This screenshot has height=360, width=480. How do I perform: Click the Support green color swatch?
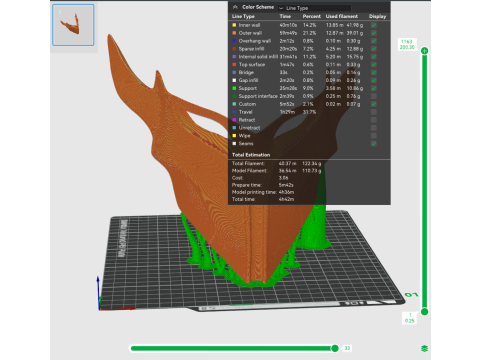[x=234, y=88]
